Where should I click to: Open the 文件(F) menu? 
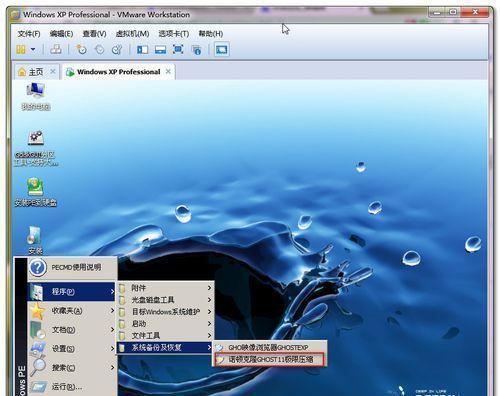[x=29, y=34]
